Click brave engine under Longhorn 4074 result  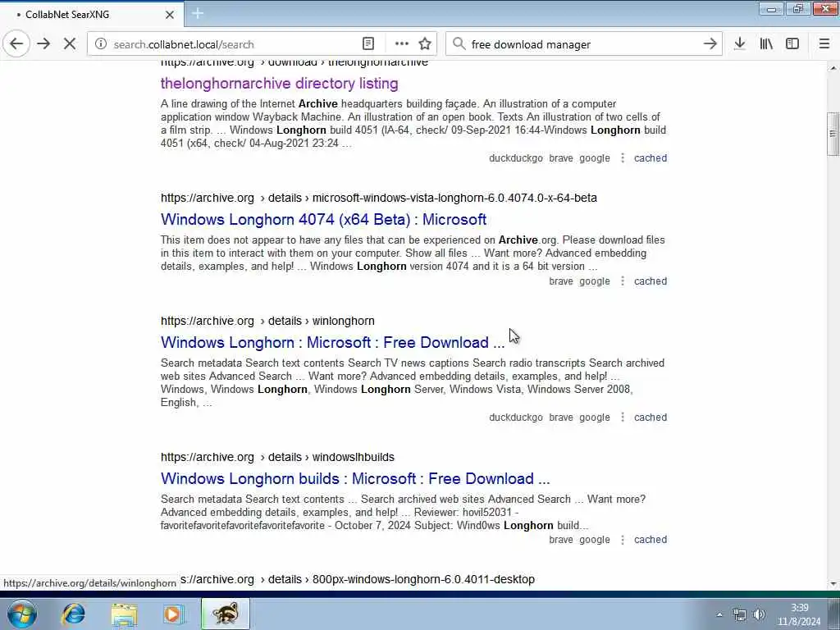point(561,282)
